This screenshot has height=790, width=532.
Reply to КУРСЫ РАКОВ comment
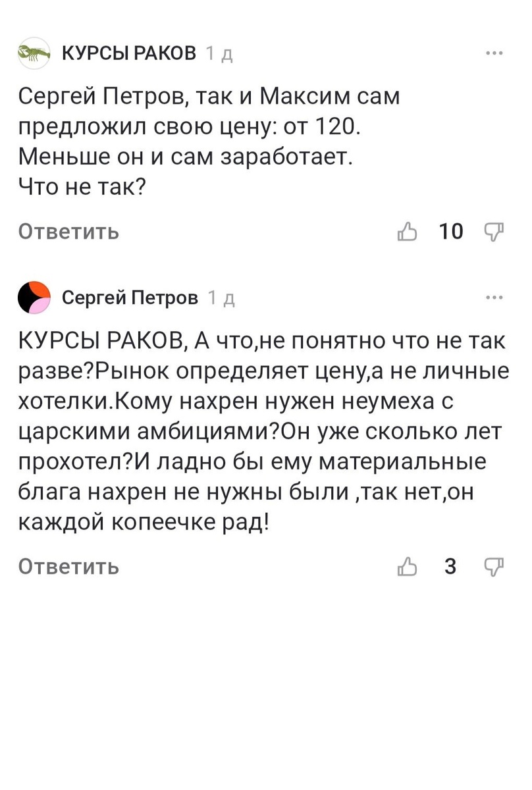pyautogui.click(x=68, y=231)
